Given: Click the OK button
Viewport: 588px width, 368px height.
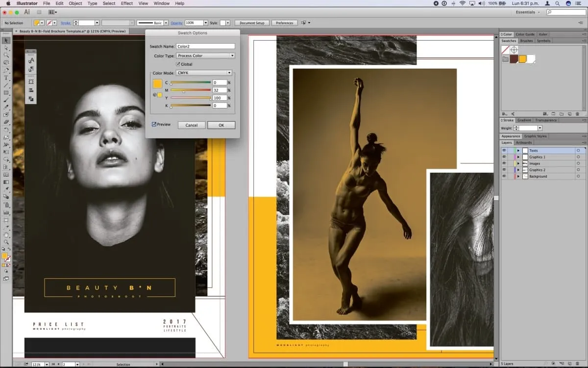Looking at the screenshot, I should (x=221, y=125).
